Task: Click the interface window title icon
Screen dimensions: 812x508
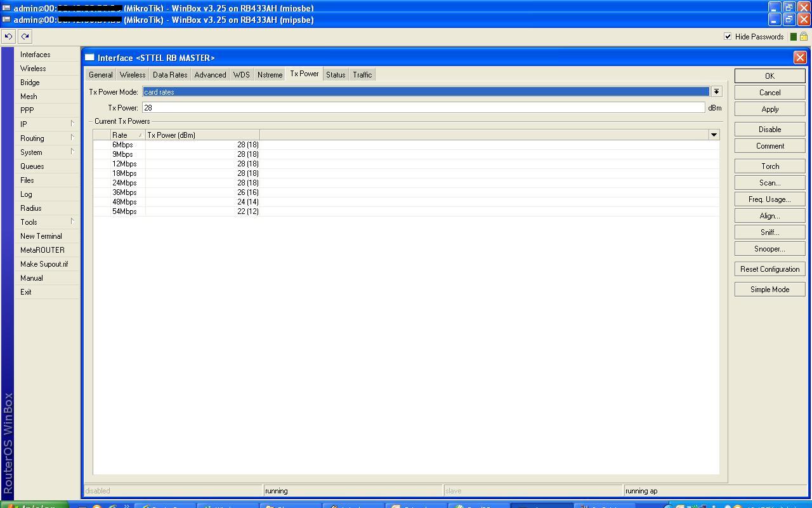Action: pos(89,57)
